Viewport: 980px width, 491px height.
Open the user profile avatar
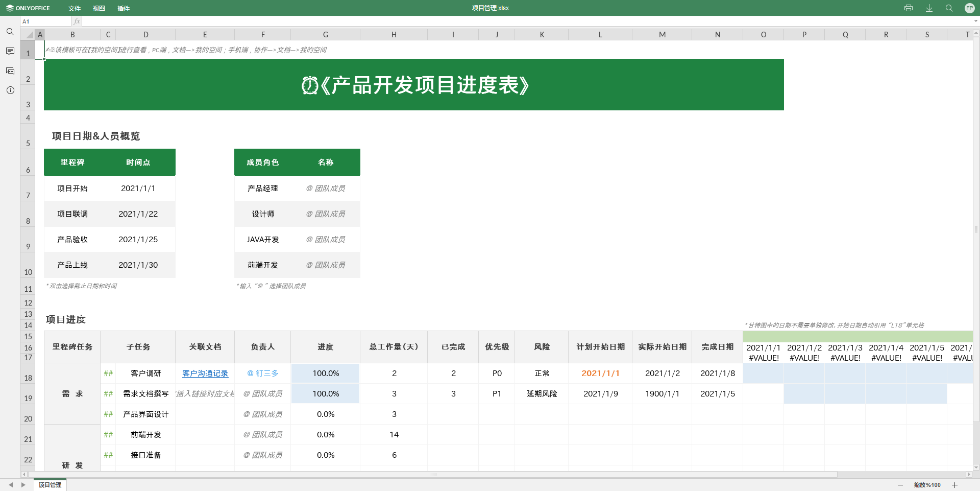tap(969, 8)
